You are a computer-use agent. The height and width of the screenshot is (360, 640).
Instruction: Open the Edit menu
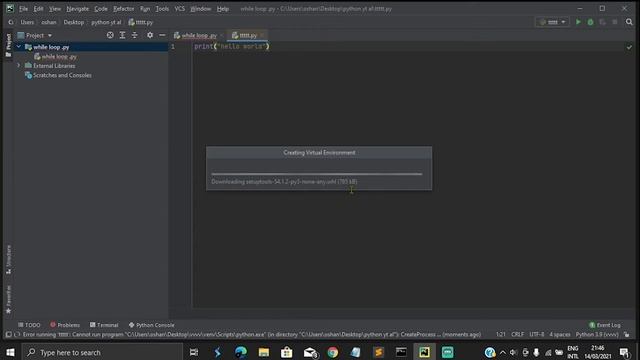tap(38, 9)
